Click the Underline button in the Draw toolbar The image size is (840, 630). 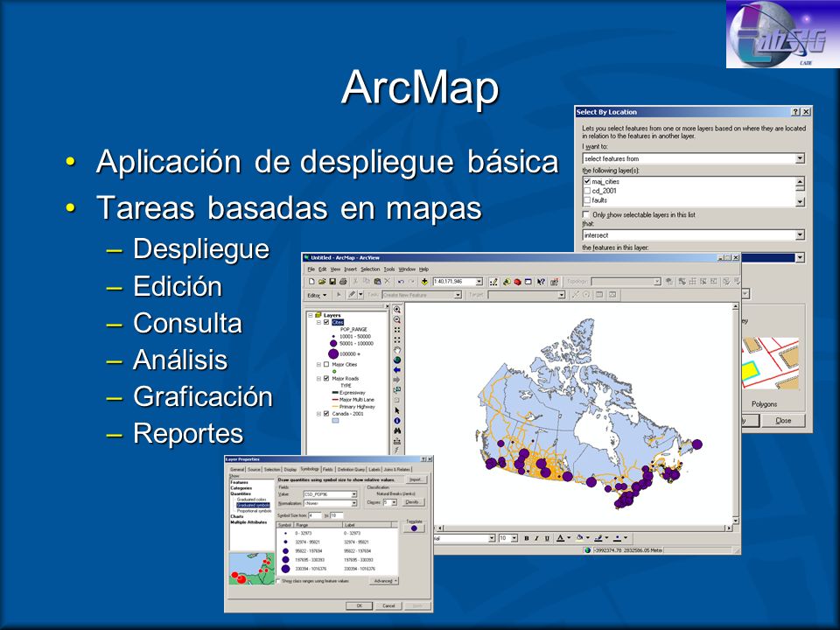click(x=546, y=538)
